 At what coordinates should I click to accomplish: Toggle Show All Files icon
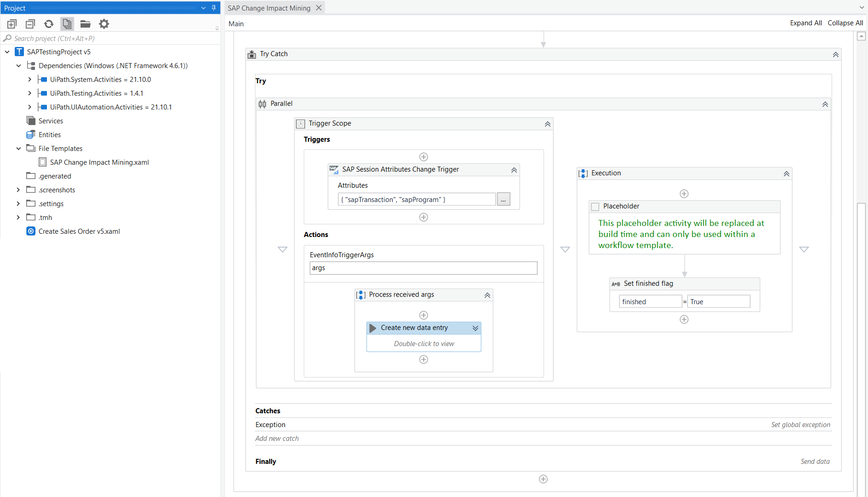[x=67, y=24]
